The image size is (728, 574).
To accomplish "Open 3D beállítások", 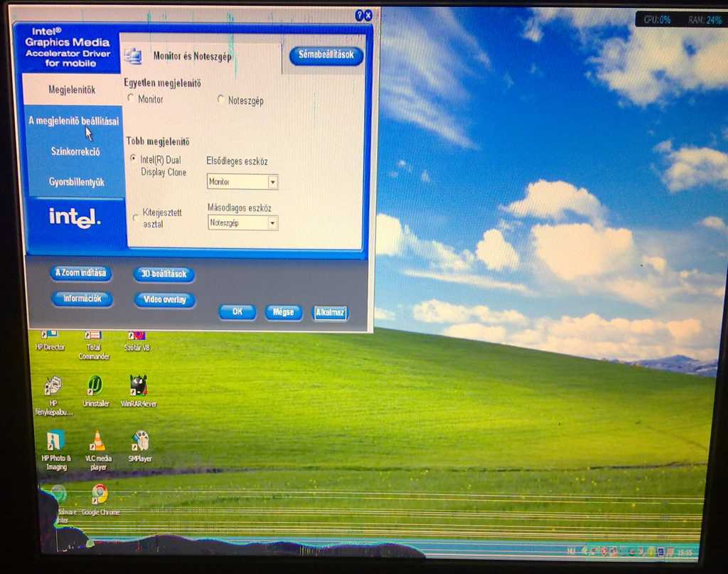I will tap(164, 274).
